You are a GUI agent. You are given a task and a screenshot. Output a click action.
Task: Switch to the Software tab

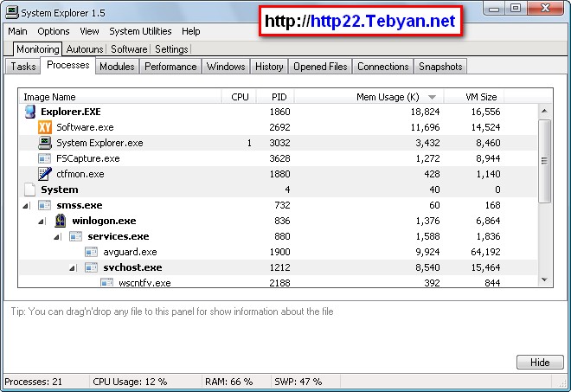129,49
